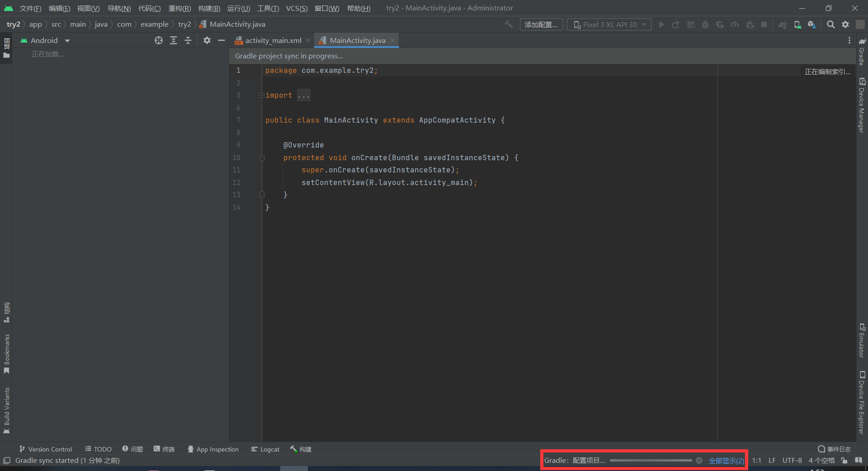Image resolution: width=868 pixels, height=471 pixels.
Task: Click the Make Project hammer icon
Action: pos(509,24)
